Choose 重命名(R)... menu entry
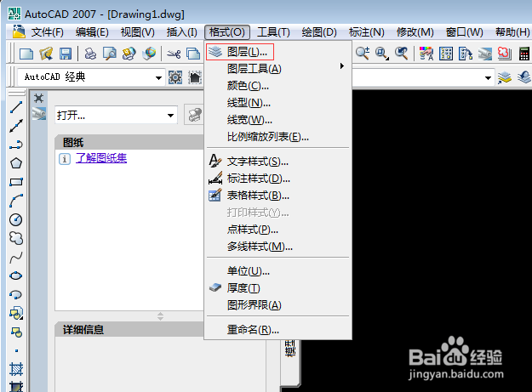Image resolution: width=532 pixels, height=392 pixels. tap(277, 330)
